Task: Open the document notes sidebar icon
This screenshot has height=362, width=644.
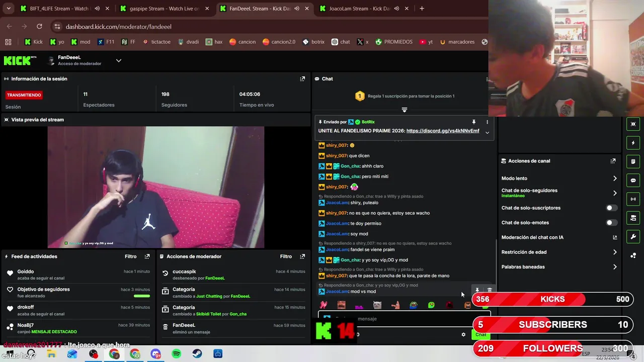Action: tap(633, 161)
